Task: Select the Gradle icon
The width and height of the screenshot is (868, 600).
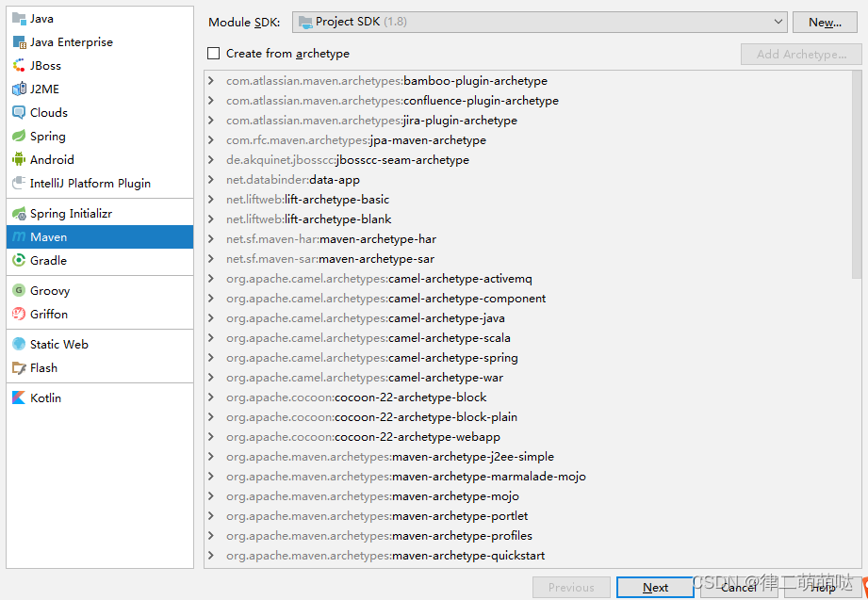Action: click(19, 260)
